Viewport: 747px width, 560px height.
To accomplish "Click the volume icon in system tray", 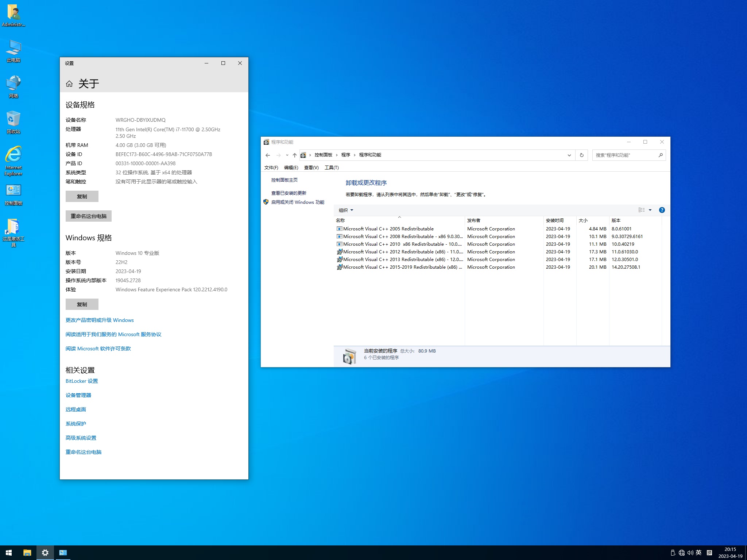I will pos(690,553).
